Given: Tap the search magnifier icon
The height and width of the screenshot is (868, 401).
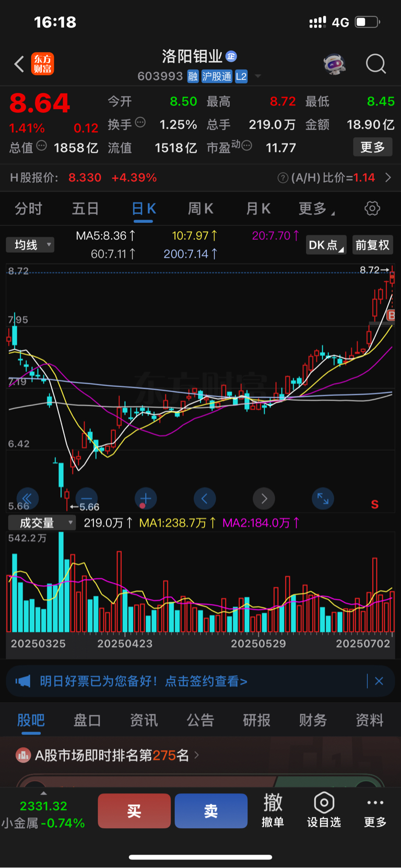Looking at the screenshot, I should click(x=376, y=64).
